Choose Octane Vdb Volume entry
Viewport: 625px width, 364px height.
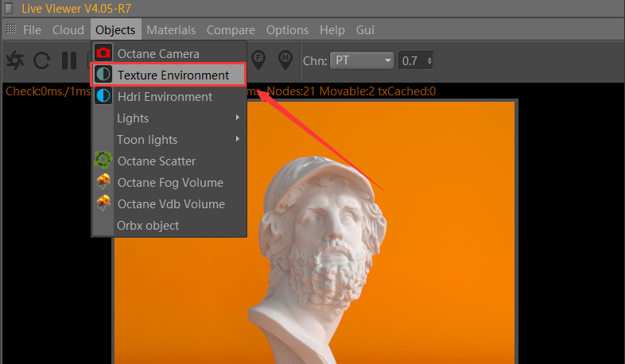pos(169,204)
